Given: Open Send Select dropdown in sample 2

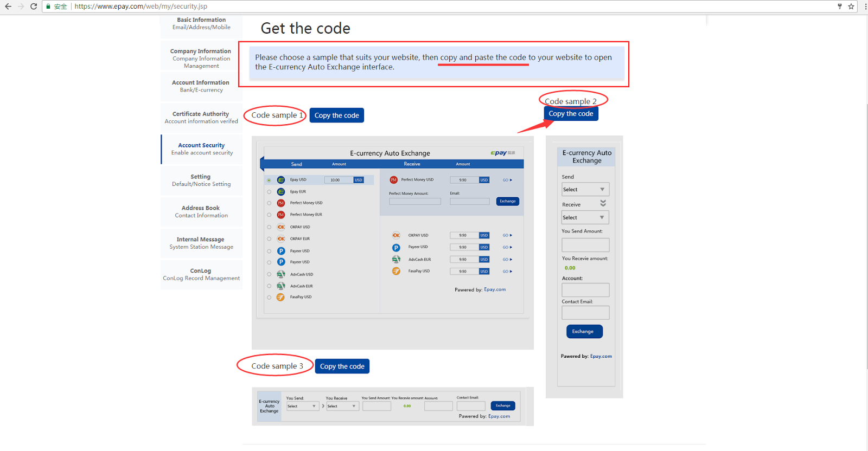Looking at the screenshot, I should [585, 189].
